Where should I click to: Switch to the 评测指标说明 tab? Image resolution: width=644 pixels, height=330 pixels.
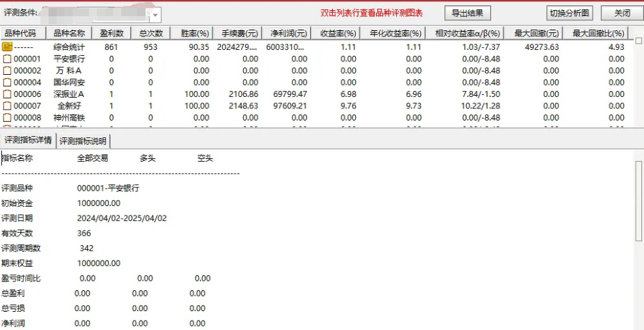[82, 141]
